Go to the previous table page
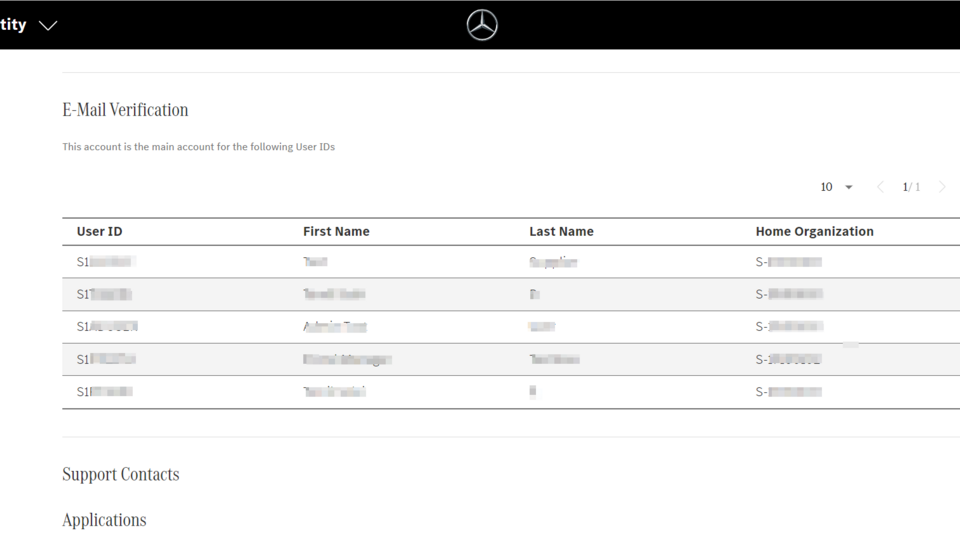This screenshot has width=960, height=540. [x=880, y=187]
